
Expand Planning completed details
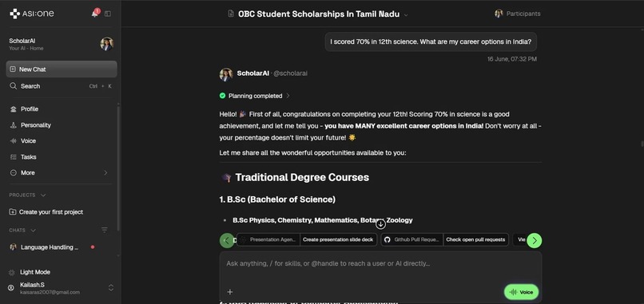tap(255, 96)
